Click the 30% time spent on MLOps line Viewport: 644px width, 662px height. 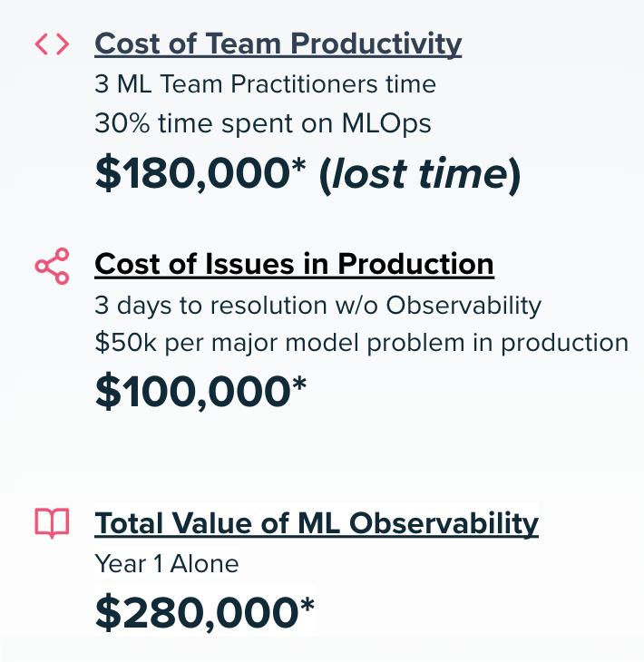(263, 123)
